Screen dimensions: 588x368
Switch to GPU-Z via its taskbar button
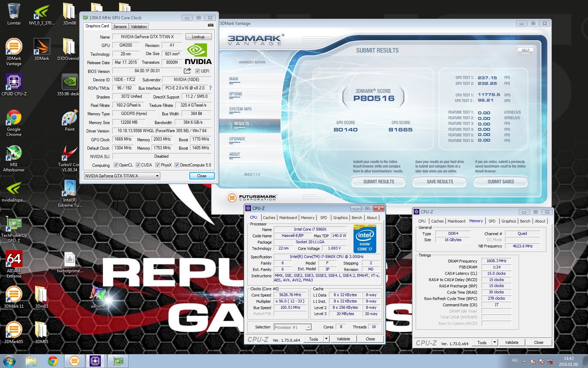pos(118,361)
